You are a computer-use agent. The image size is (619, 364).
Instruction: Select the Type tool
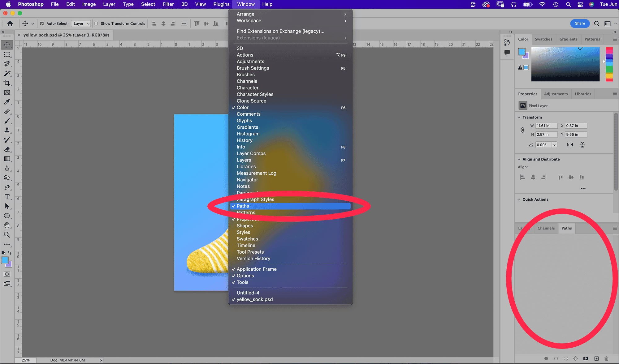7,197
